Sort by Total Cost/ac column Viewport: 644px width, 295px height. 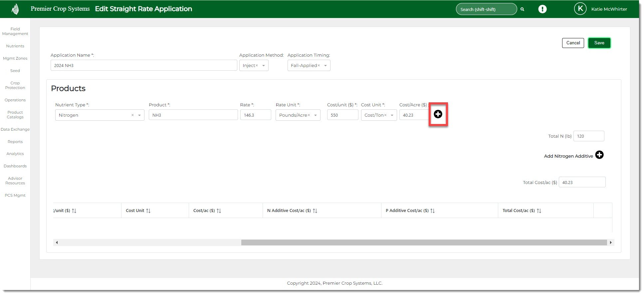coord(539,211)
